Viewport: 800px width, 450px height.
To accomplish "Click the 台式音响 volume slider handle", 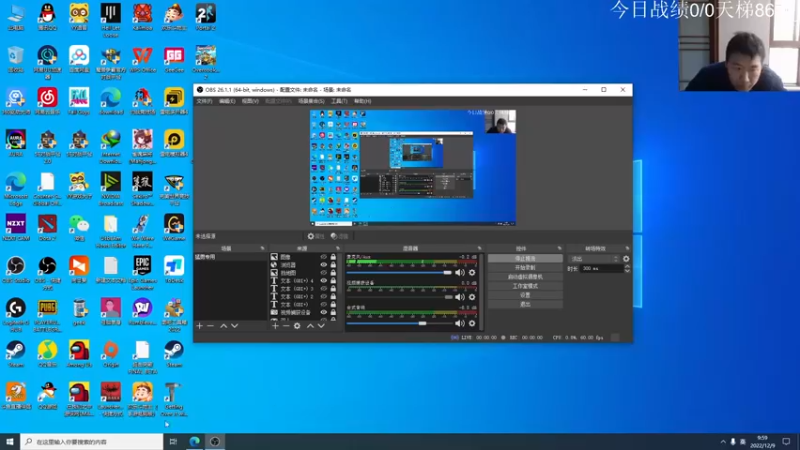I will click(x=422, y=323).
